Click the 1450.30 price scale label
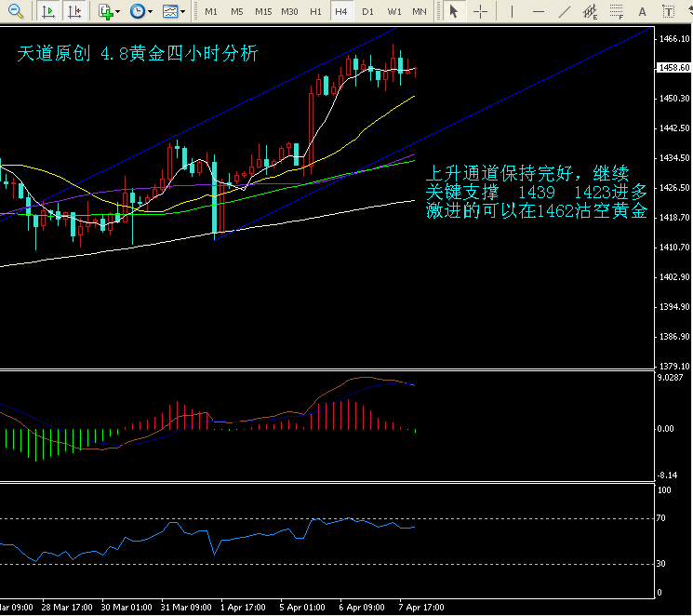Image resolution: width=693 pixels, height=616 pixels. (674, 99)
